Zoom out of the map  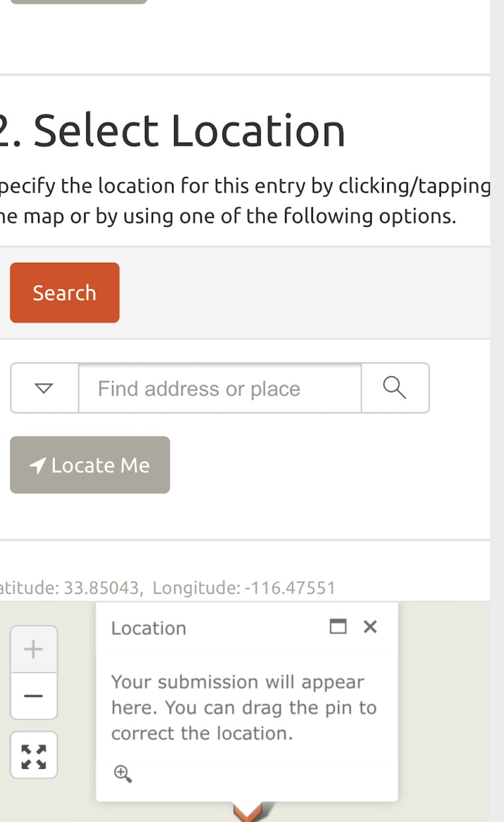tap(34, 696)
